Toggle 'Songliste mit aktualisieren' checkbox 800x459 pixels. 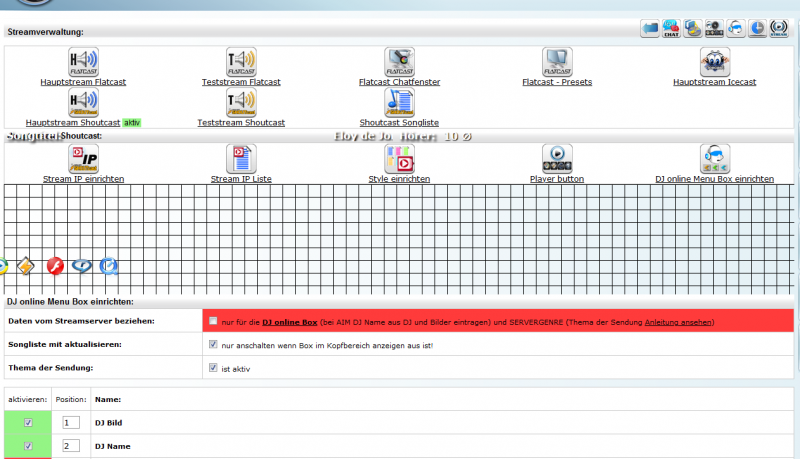[x=212, y=345]
